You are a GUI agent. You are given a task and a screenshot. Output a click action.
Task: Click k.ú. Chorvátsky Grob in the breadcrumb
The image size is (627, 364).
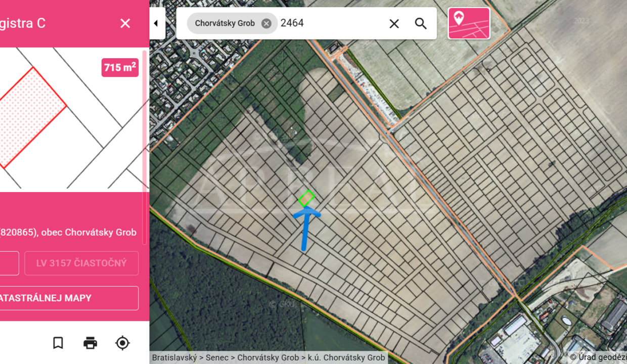tap(346, 357)
